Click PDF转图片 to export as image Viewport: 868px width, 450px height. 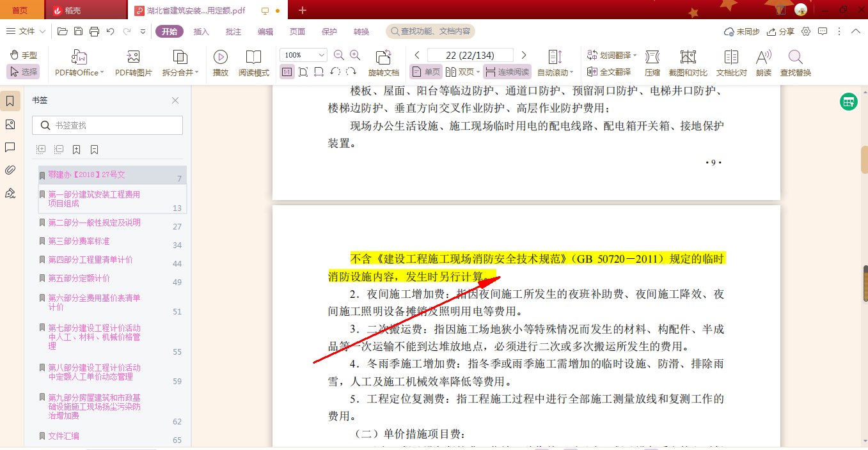tap(133, 63)
